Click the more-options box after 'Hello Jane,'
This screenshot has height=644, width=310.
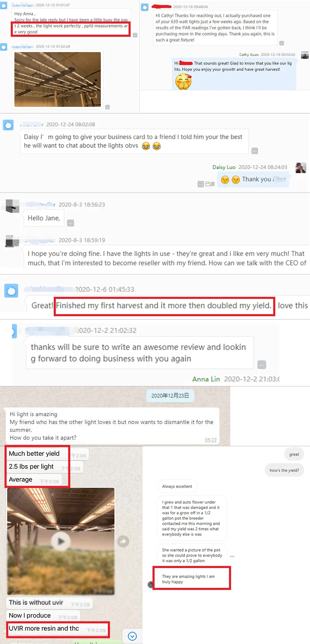click(71, 223)
